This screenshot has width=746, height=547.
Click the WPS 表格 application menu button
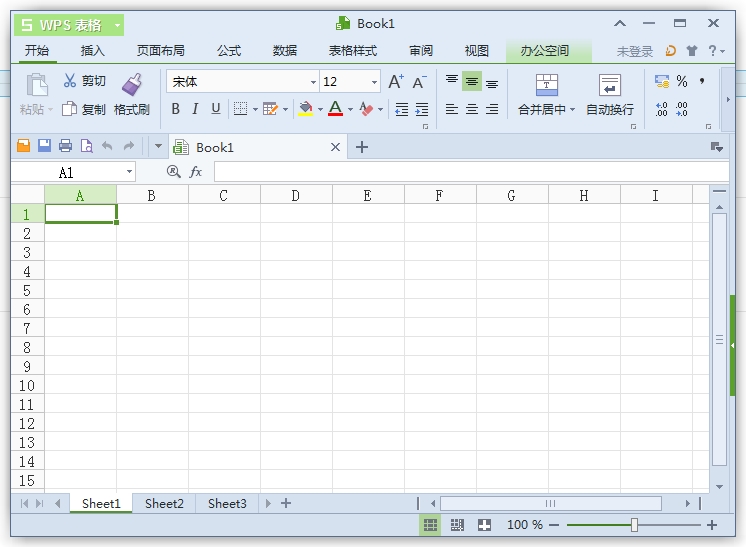[68, 24]
